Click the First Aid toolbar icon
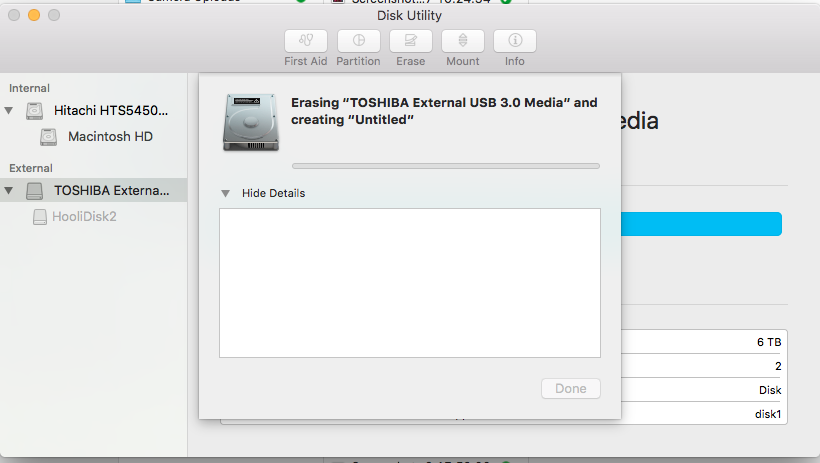 [306, 41]
